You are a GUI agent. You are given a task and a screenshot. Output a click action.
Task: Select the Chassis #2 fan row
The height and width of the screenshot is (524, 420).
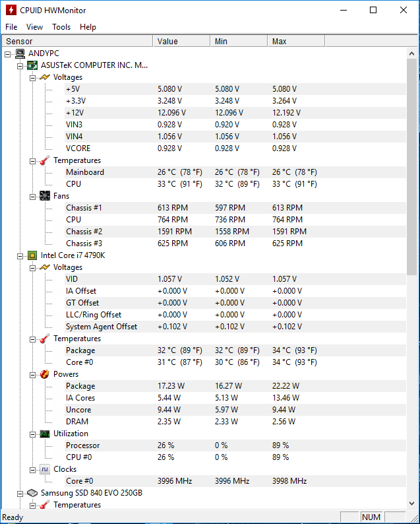[x=235, y=232]
